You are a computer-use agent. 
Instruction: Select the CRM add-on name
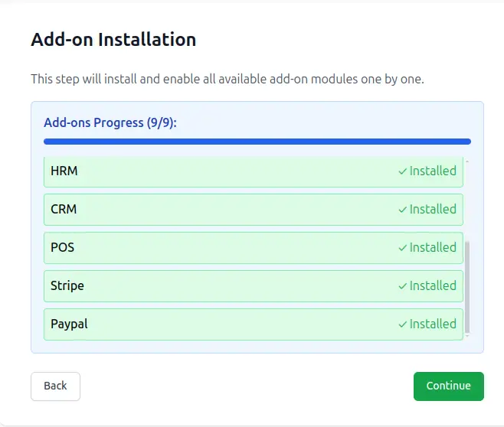click(x=64, y=209)
